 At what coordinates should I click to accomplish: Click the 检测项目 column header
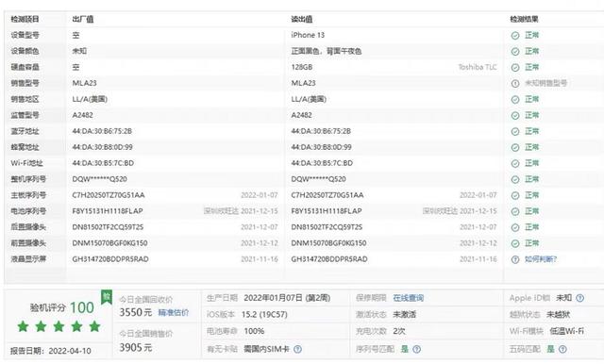[25, 19]
